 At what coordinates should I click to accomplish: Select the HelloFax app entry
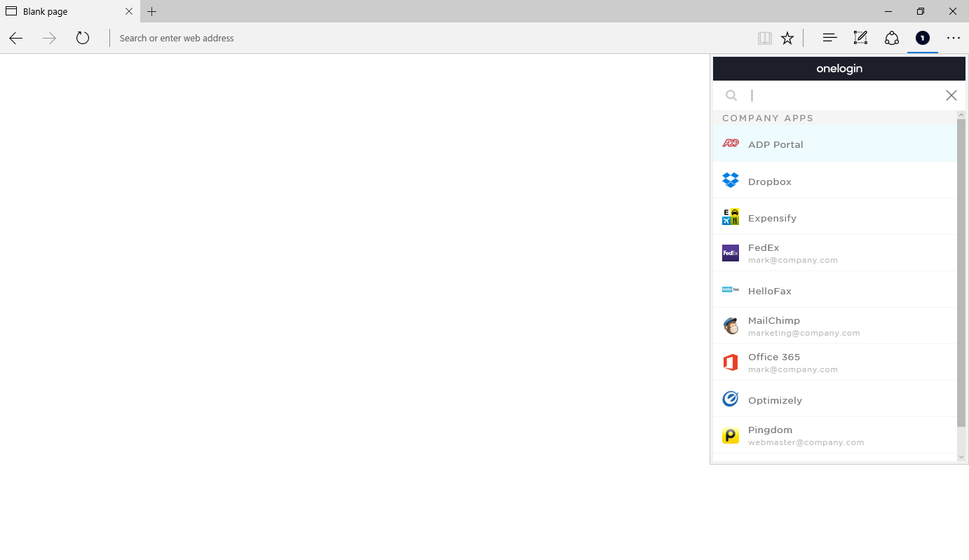point(835,290)
